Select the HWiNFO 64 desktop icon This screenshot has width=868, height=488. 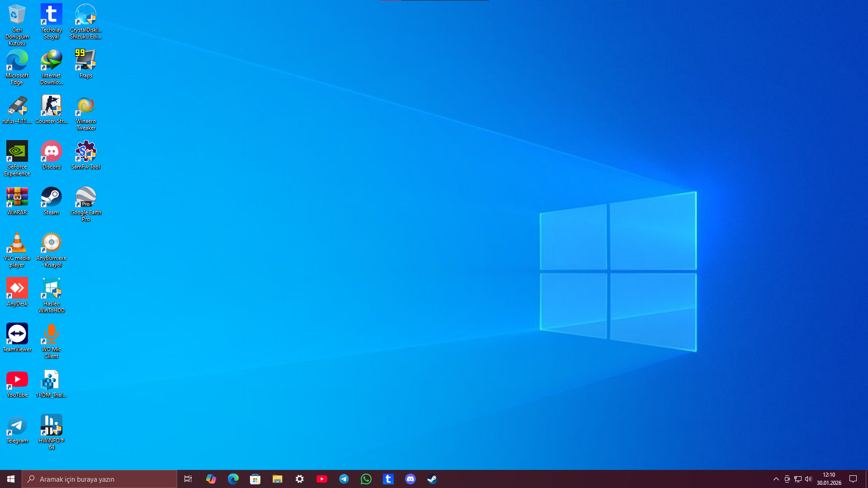[x=52, y=432]
